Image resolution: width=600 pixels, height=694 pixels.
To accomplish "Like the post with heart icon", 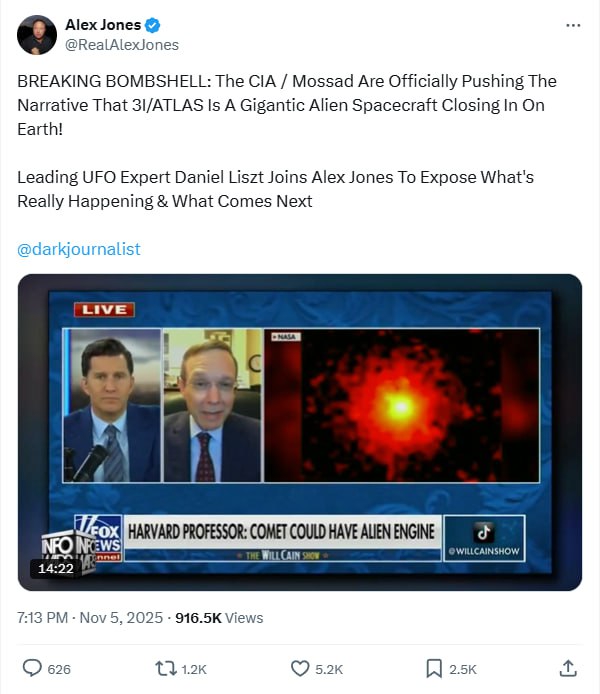I will (300, 668).
